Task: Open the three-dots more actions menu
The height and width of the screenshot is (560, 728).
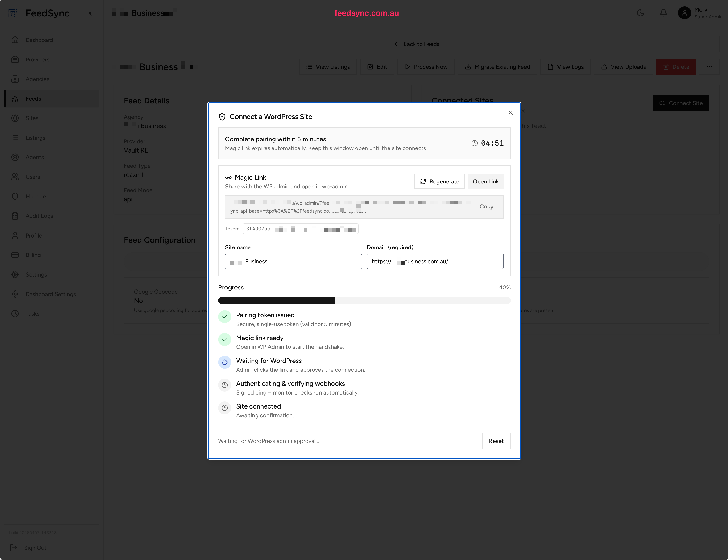Action: pyautogui.click(x=709, y=67)
